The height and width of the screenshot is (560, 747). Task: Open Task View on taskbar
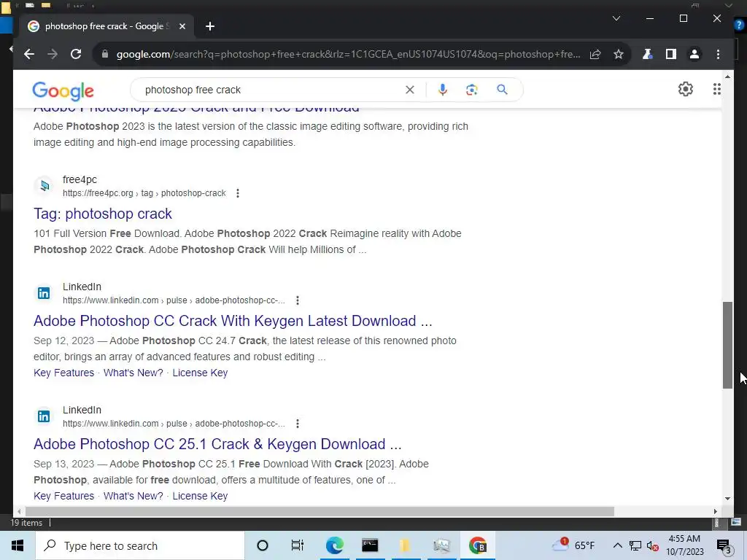(298, 545)
